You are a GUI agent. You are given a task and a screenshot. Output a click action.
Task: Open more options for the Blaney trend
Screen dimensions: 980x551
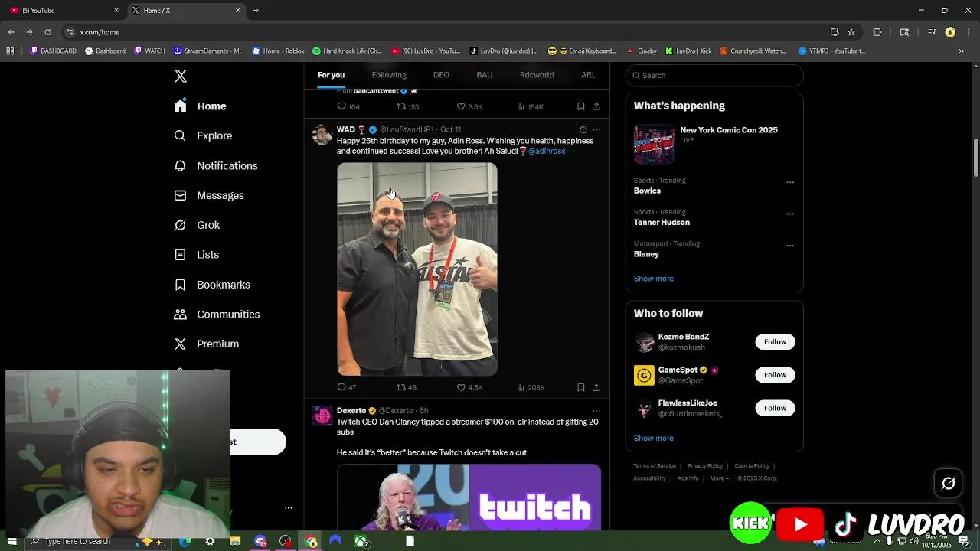coord(790,246)
